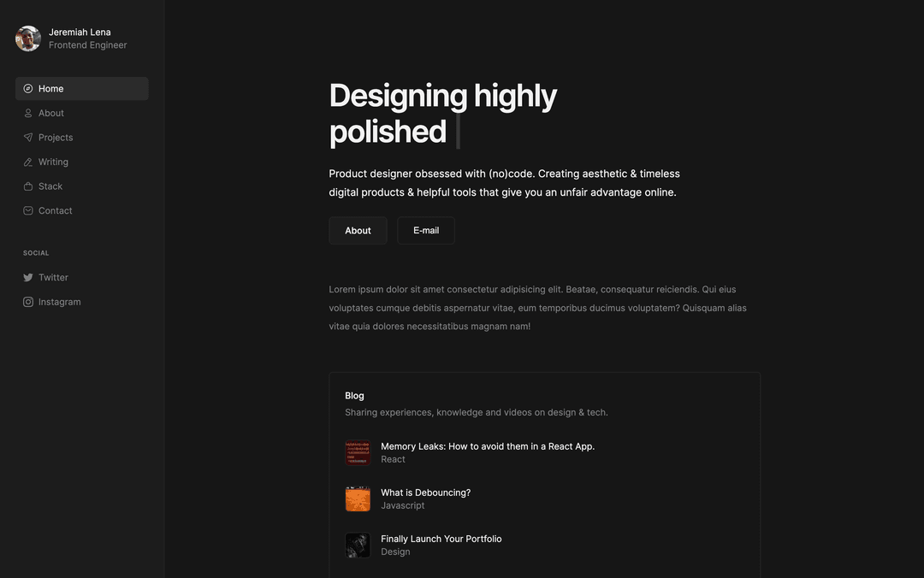Screen dimensions: 924x578
Task: Open the Contact menu item
Action: (56, 210)
